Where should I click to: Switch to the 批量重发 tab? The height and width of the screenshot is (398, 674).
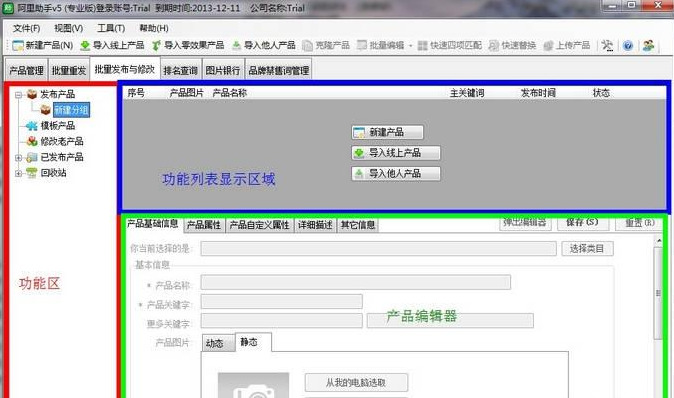pyautogui.click(x=69, y=70)
